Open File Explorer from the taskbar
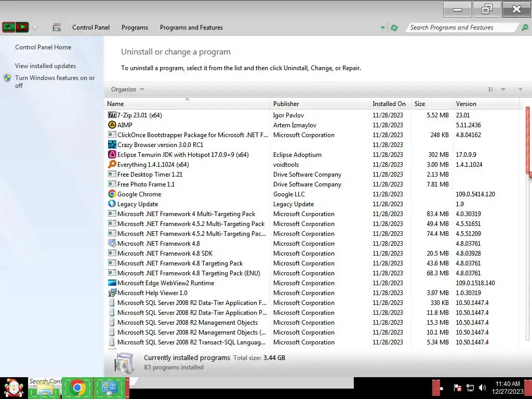The image size is (532, 399). (45, 388)
